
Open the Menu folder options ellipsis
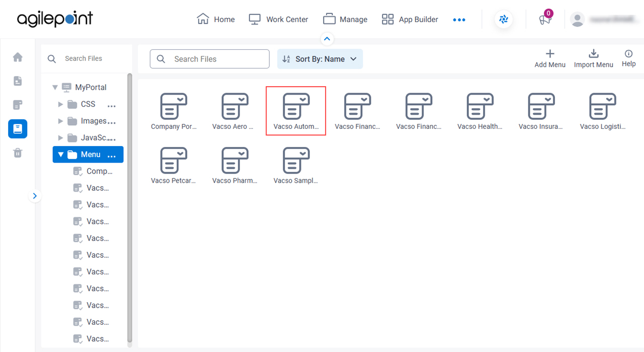[x=112, y=157]
